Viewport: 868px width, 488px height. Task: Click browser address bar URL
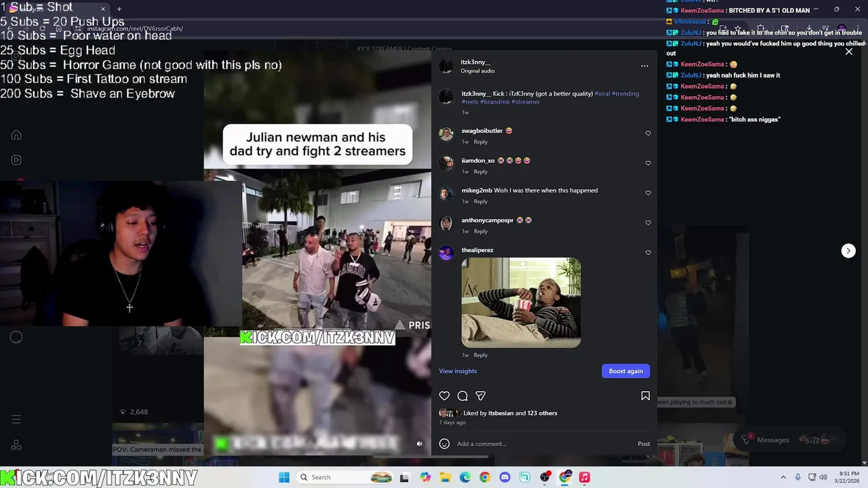coord(135,28)
